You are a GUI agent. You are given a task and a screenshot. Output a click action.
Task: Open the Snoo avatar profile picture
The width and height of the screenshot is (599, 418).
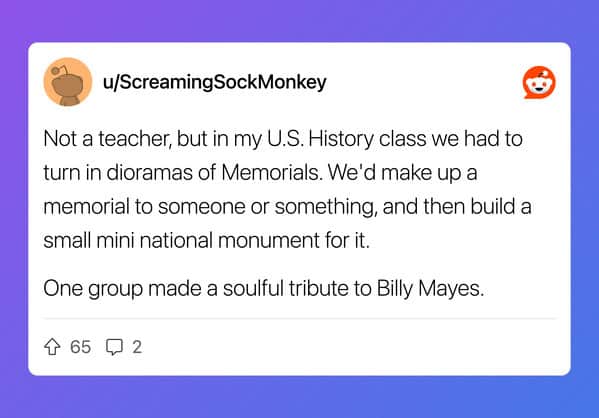click(68, 82)
